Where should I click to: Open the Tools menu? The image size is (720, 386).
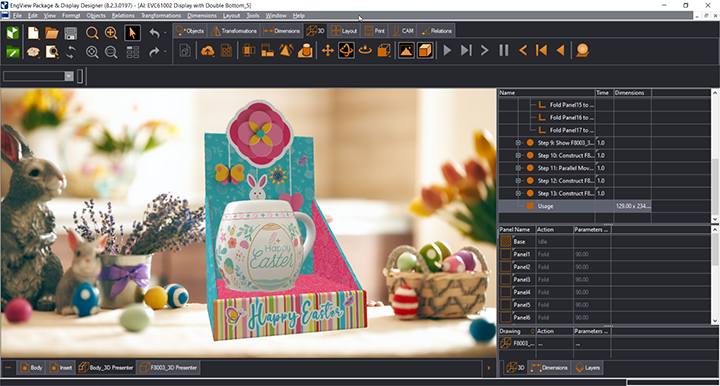[253, 16]
